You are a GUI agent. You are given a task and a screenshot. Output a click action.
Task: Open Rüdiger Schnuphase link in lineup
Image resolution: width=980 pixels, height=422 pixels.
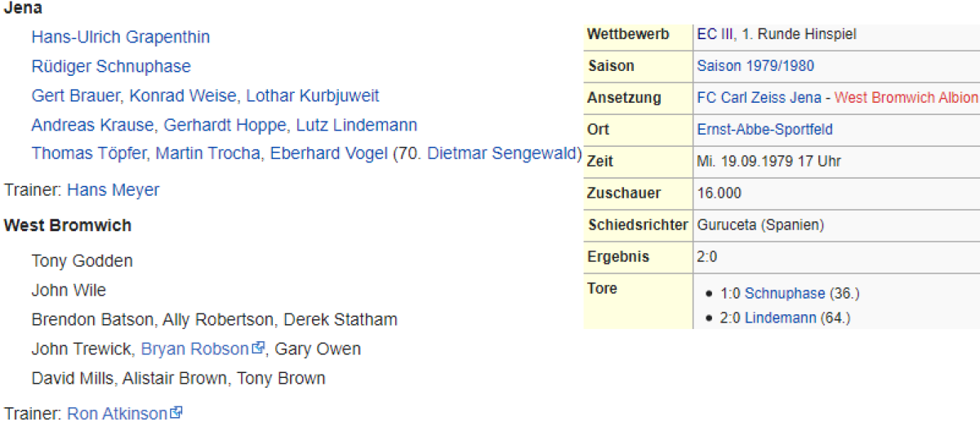click(x=111, y=67)
